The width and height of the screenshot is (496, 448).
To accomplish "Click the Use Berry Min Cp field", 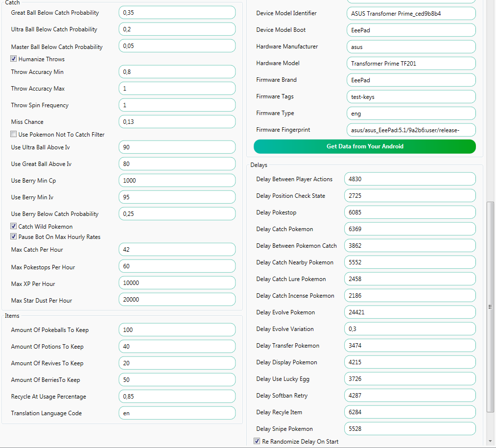I will click(177, 180).
